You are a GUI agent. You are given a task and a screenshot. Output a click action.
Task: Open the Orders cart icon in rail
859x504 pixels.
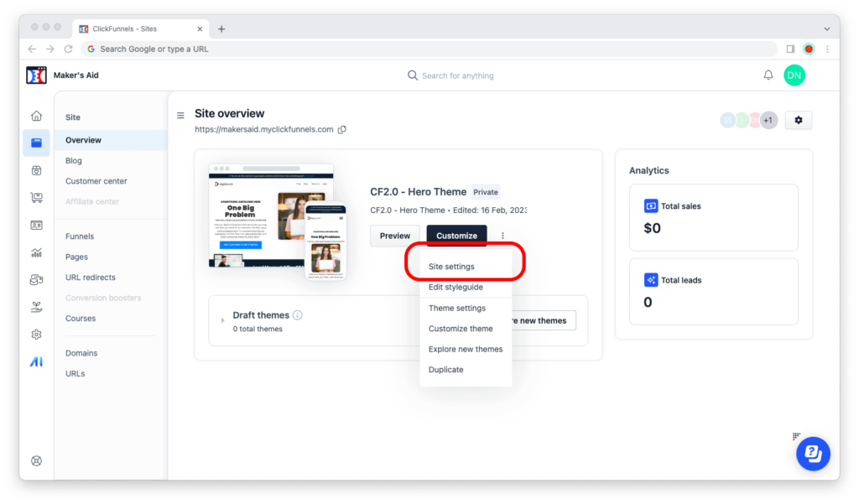(37, 198)
